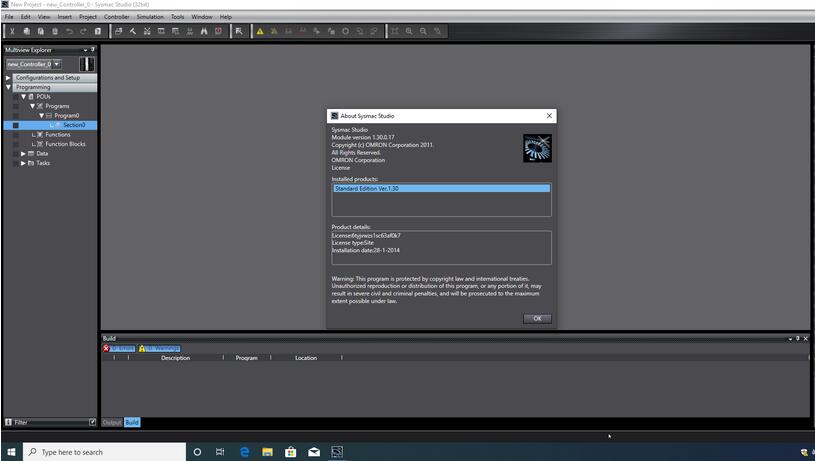This screenshot has height=461, width=815.
Task: Click the Zoom Out magnifier toolbar icon
Action: pos(423,31)
